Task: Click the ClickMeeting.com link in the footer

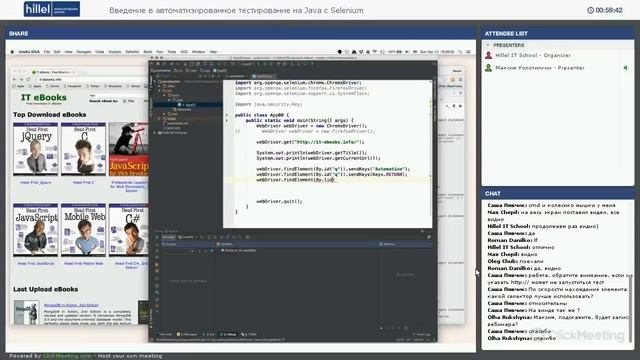Action: 67,356
